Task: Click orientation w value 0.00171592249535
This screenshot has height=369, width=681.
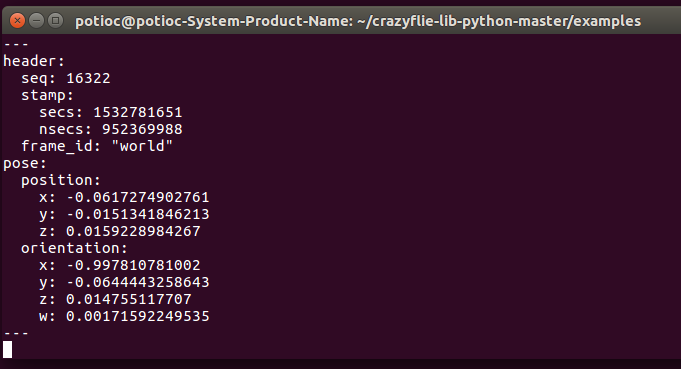Action: click(x=138, y=316)
